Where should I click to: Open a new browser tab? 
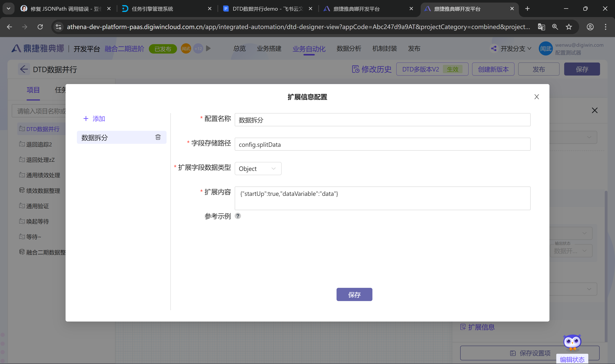(x=527, y=9)
